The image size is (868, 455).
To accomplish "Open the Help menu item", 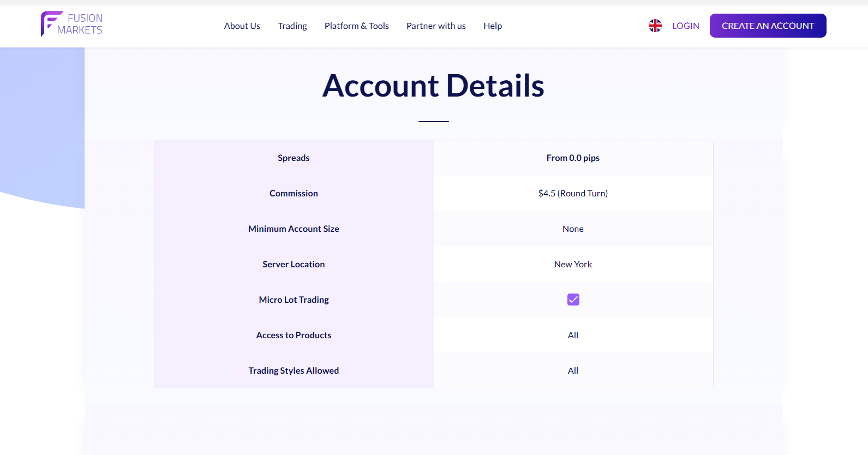I will (x=492, y=26).
